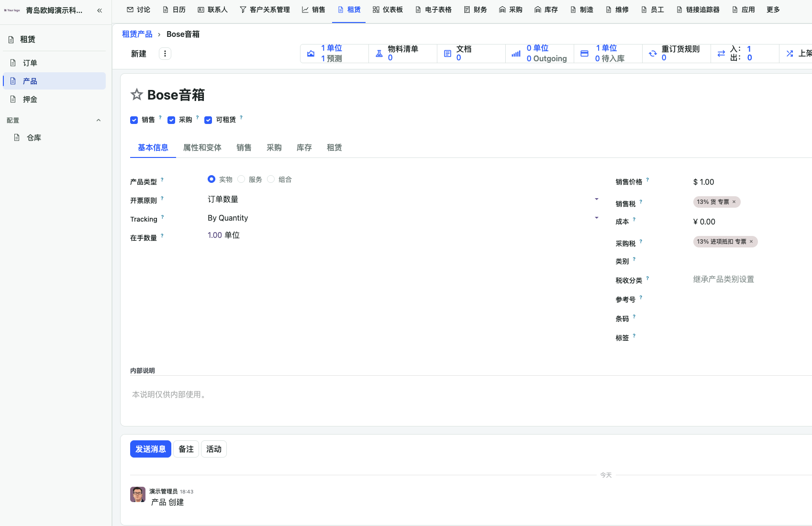The height and width of the screenshot is (526, 812).
Task: Click the 备注 button
Action: click(186, 449)
